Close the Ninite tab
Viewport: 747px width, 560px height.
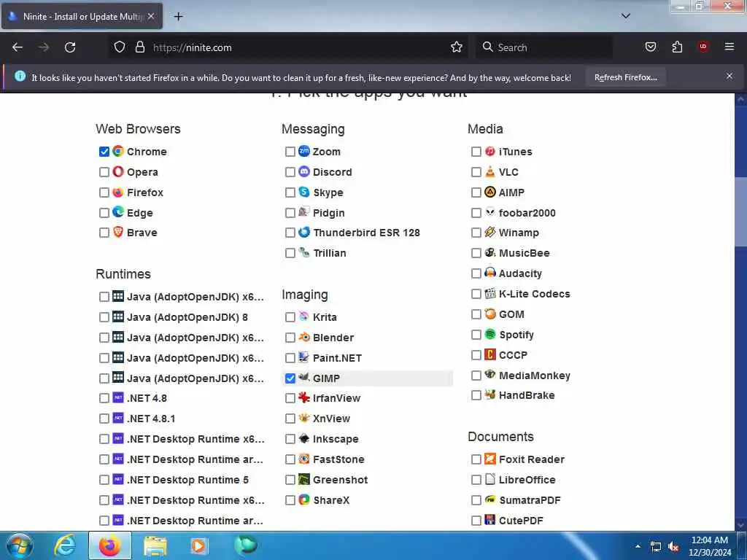pyautogui.click(x=151, y=16)
